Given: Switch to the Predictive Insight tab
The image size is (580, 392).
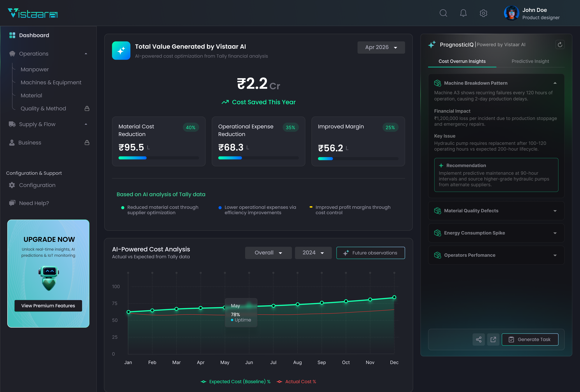Looking at the screenshot, I should pyautogui.click(x=530, y=61).
